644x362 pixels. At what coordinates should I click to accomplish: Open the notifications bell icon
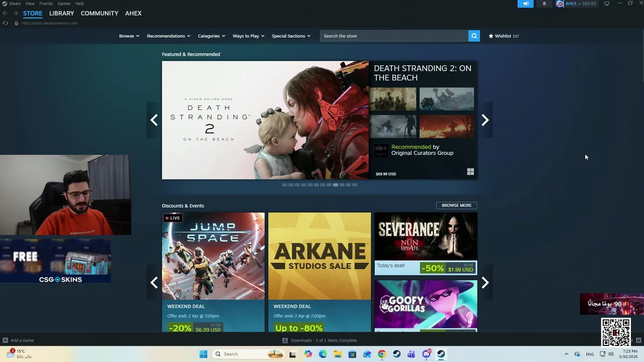(544, 4)
